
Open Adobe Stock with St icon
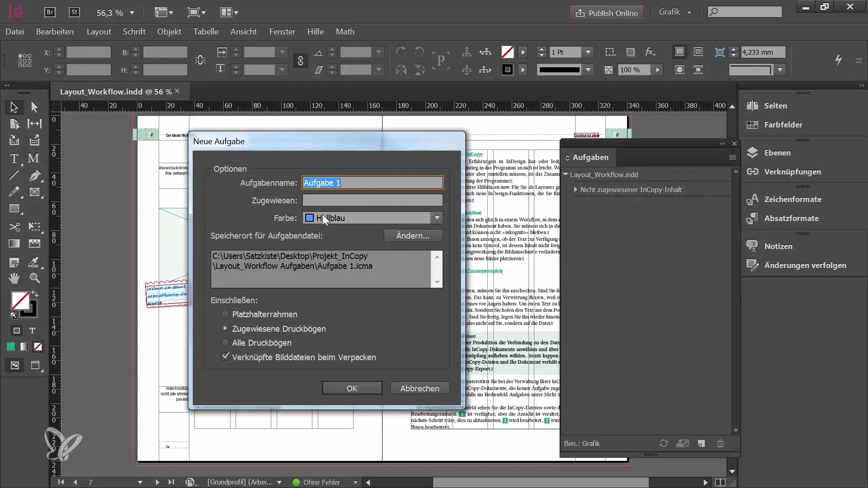tap(74, 13)
